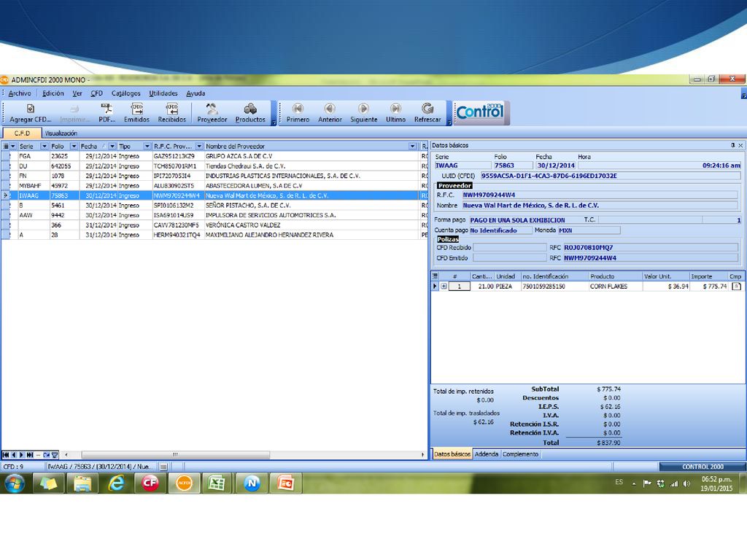Image resolution: width=747 pixels, height=560 pixels.
Task: Click the Cmp icon in CORN FLAKES row
Action: pyautogui.click(x=736, y=286)
